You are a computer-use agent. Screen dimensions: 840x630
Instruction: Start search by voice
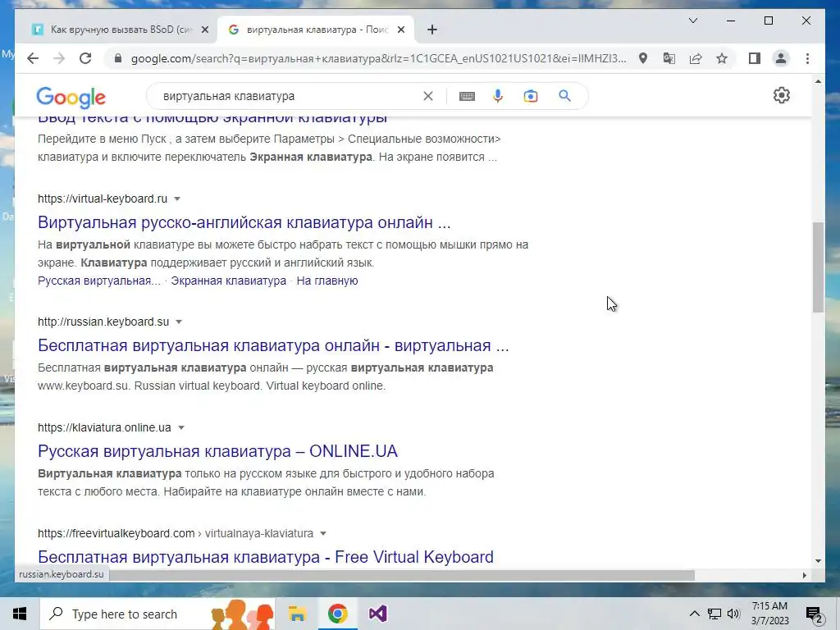pos(498,96)
